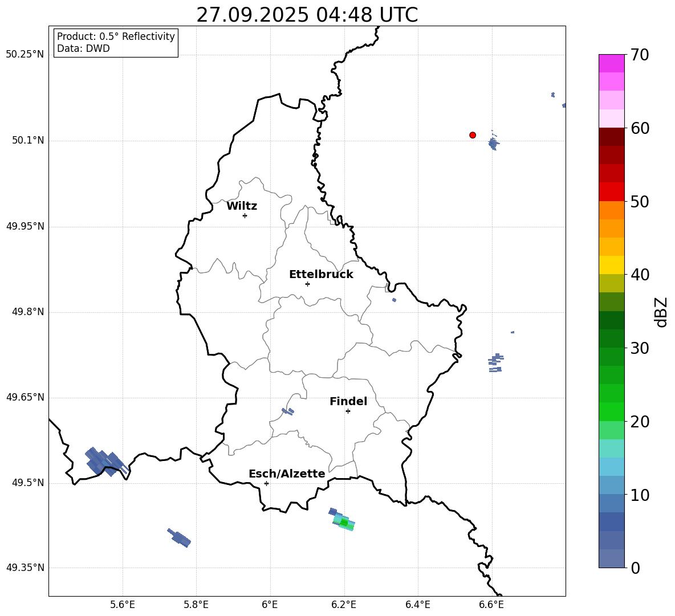675x616 pixels.
Task: Click the colorbar value 0
Action: (635, 568)
